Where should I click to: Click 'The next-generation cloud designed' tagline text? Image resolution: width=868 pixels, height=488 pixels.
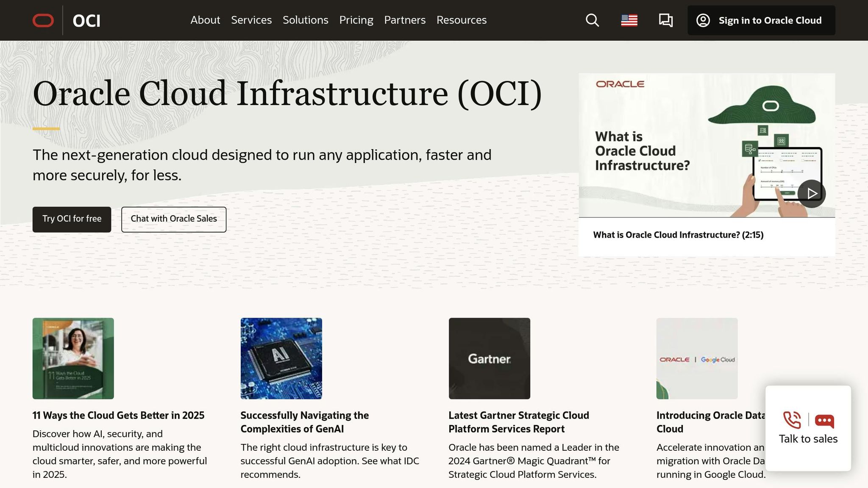(262, 165)
